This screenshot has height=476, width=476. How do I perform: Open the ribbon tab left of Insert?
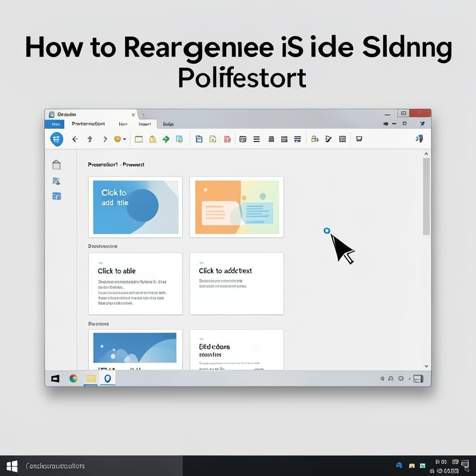click(x=123, y=124)
